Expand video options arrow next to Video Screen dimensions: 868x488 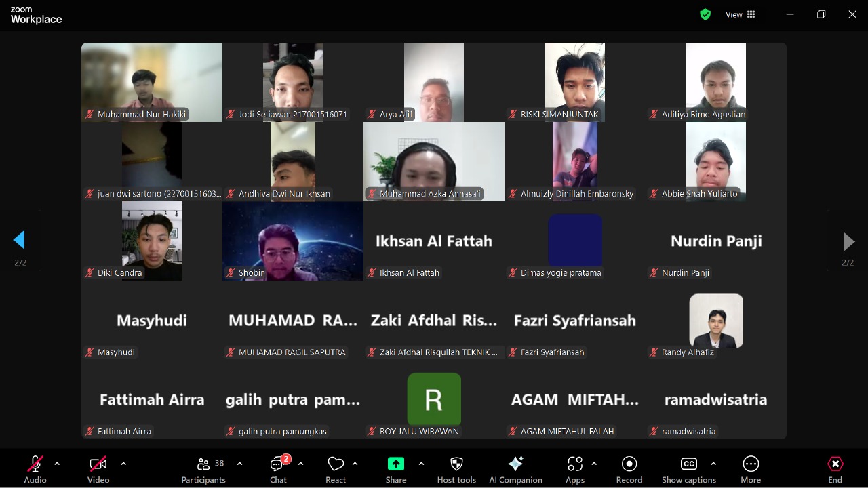click(123, 464)
